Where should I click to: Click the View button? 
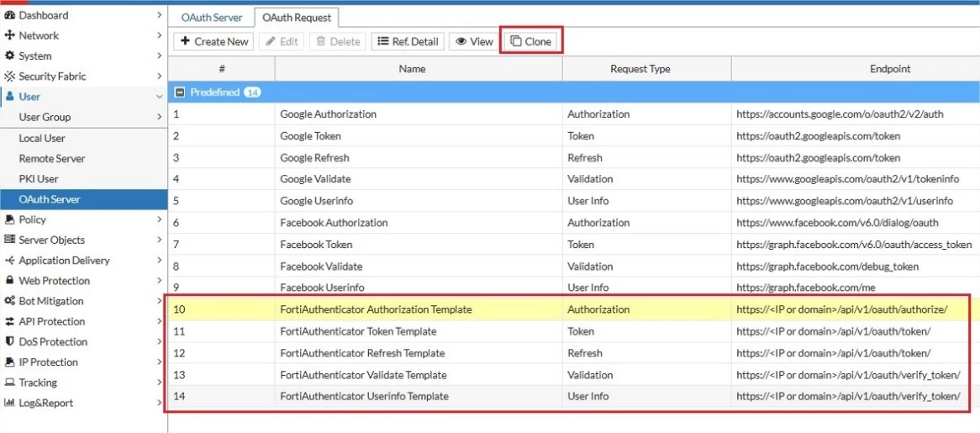tap(474, 41)
